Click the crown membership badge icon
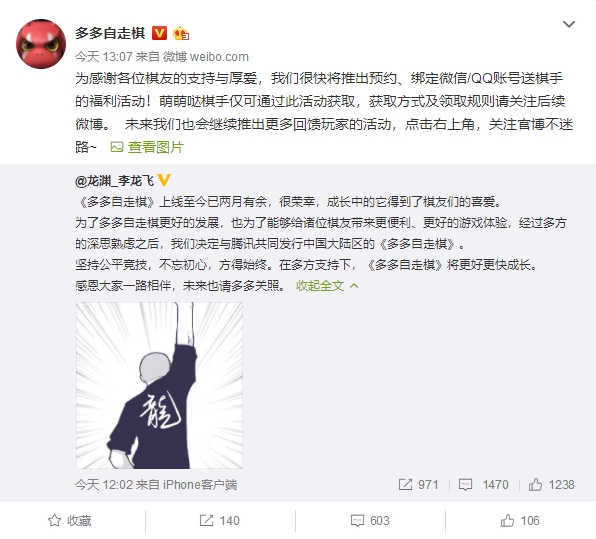596x539 pixels. coord(181,33)
